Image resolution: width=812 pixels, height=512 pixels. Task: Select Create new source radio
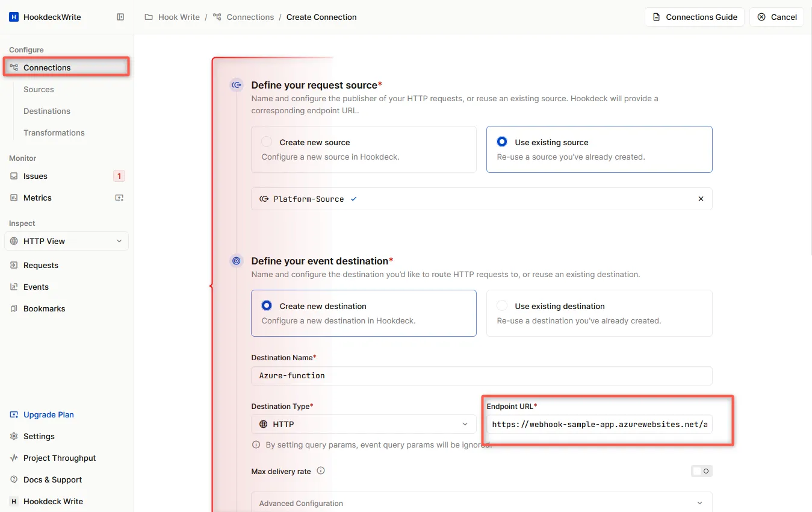point(267,142)
